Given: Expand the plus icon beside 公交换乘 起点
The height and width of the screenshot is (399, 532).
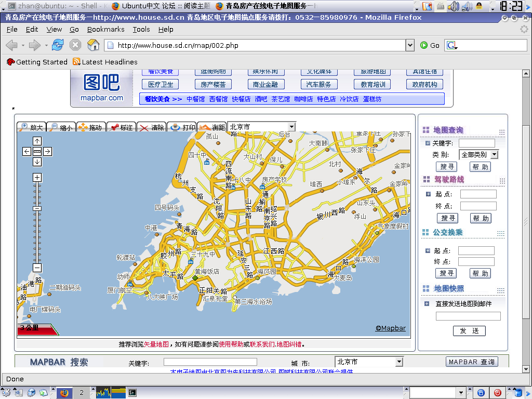Looking at the screenshot, I should (x=428, y=251).
